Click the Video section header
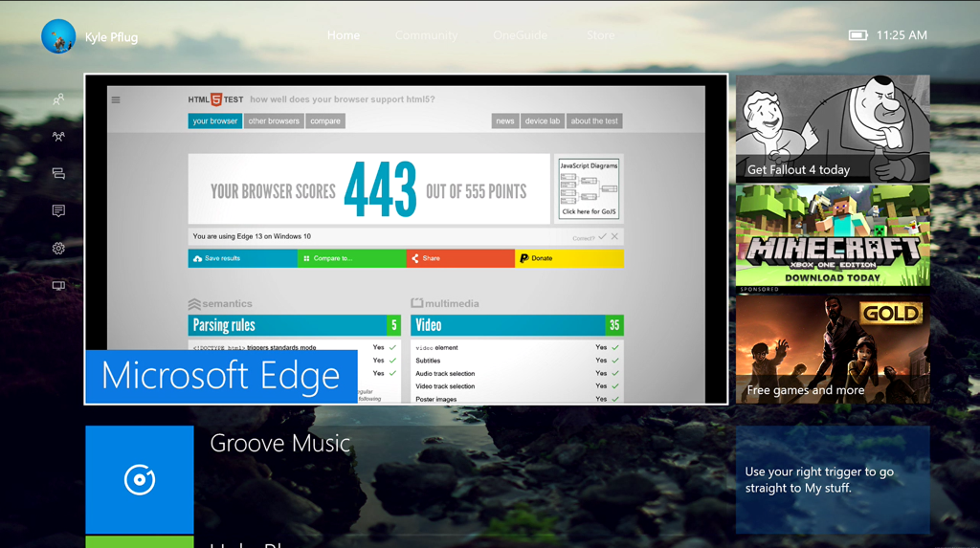This screenshot has width=980, height=548. tap(517, 325)
